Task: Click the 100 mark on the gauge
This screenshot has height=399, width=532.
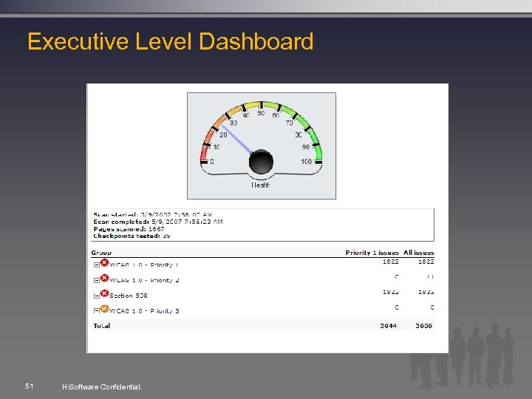Action: [x=307, y=162]
